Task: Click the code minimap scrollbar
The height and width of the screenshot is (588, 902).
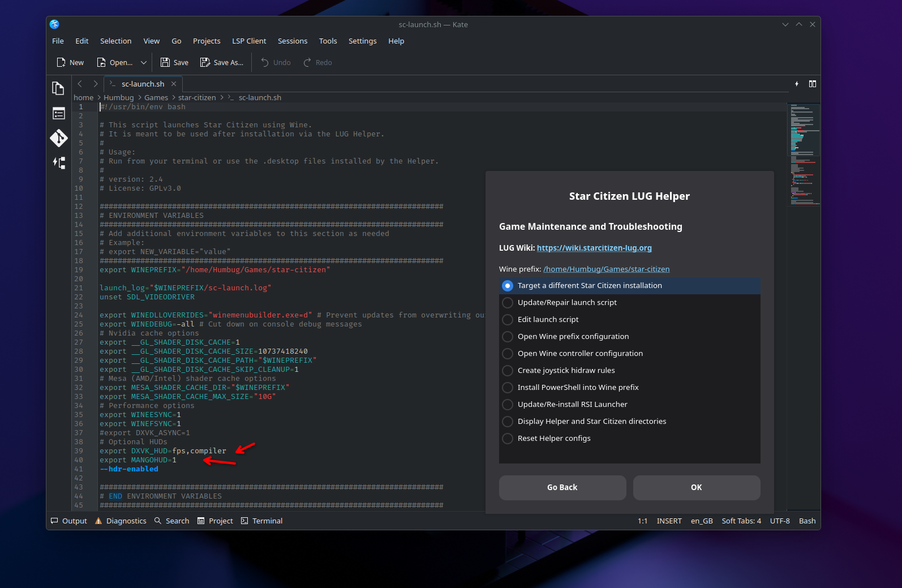Action: tap(804, 306)
